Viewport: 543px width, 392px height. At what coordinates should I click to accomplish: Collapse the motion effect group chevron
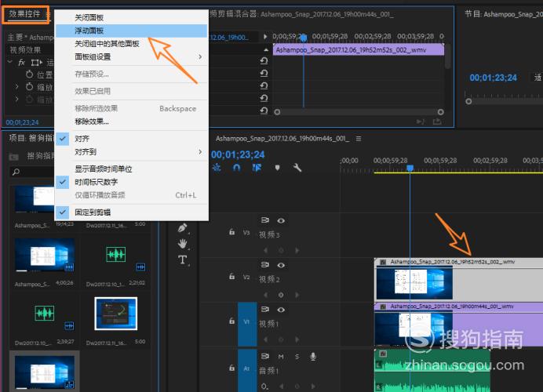[x=10, y=62]
